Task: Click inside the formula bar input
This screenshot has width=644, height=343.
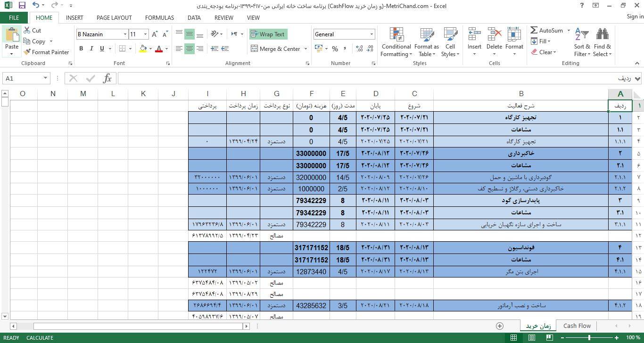Action: click(x=375, y=78)
